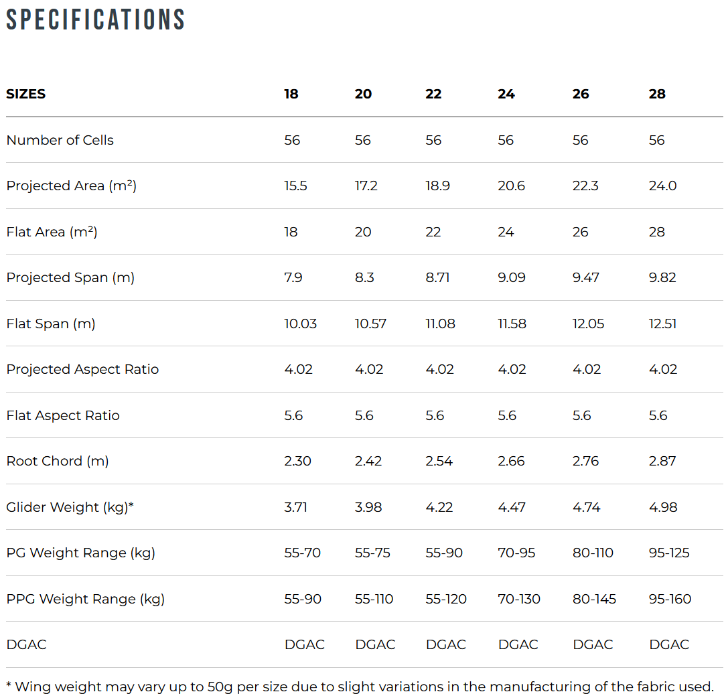The image size is (728, 700).
Task: Click the Number of Cells row label
Action: click(x=60, y=140)
